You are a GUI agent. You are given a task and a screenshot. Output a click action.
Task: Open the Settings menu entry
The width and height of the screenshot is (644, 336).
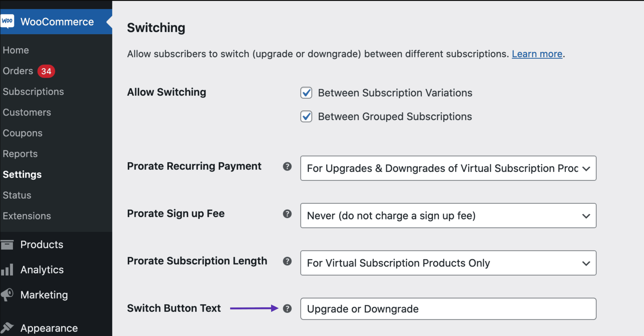point(22,175)
